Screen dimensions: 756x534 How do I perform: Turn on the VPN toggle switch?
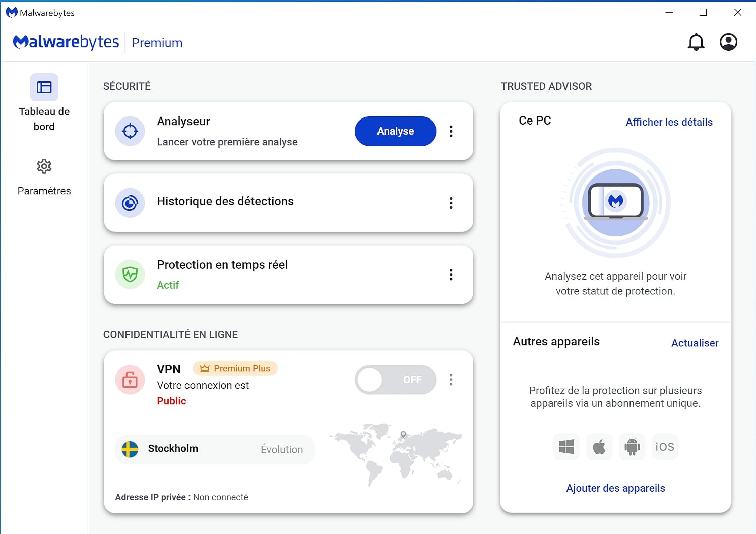[396, 380]
